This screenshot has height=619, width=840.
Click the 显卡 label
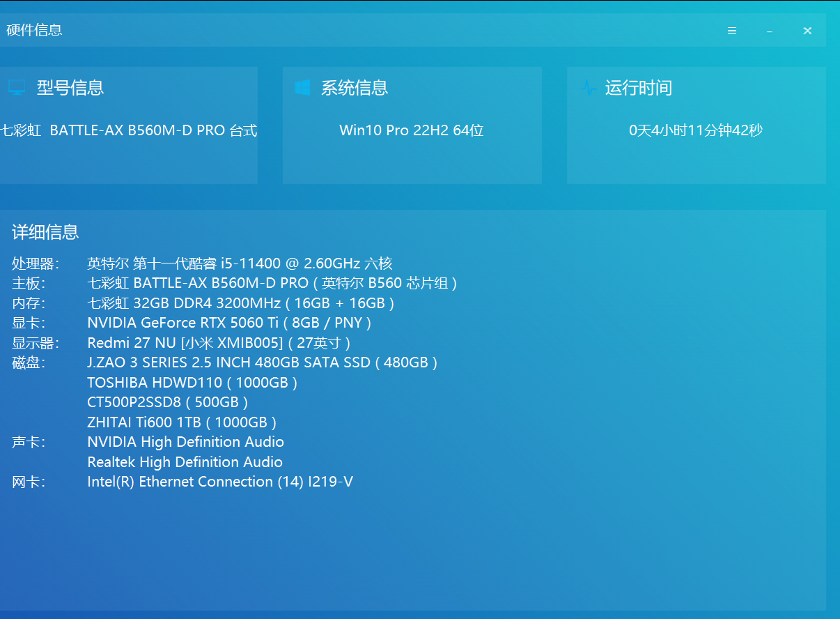point(29,323)
